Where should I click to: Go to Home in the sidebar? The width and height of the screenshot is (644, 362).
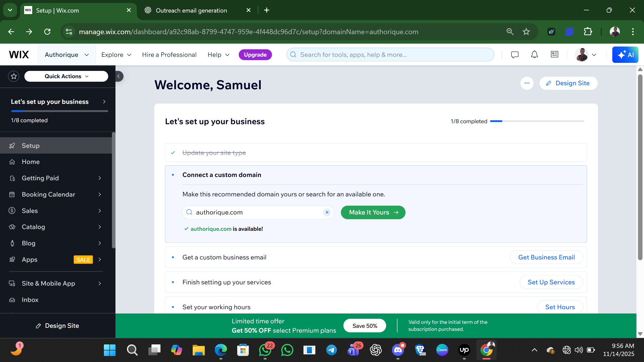pyautogui.click(x=56, y=162)
